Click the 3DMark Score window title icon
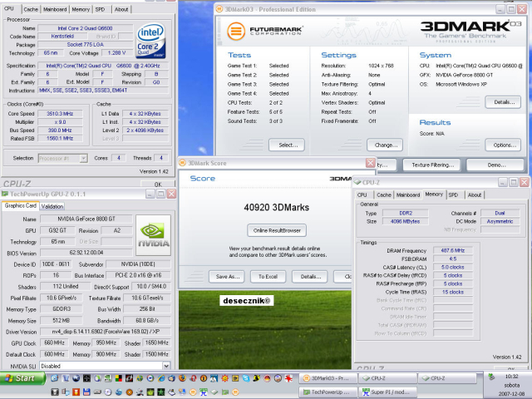The height and width of the screenshot is (399, 532). (183, 163)
